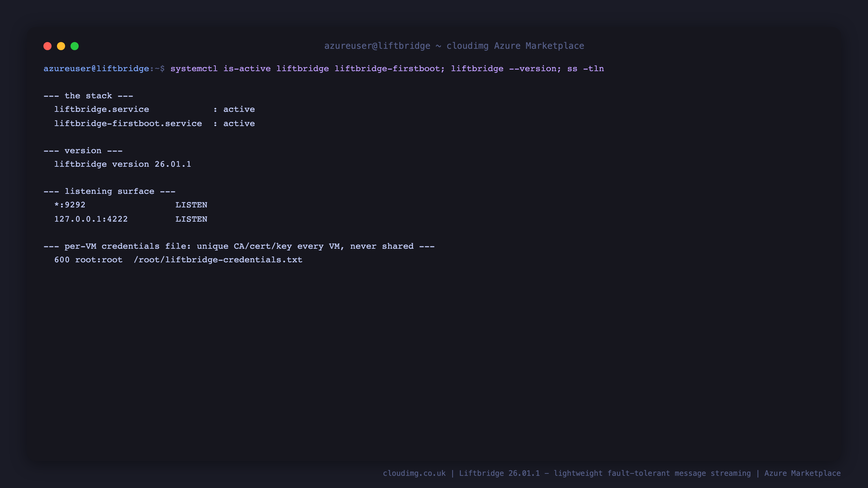Viewport: 868px width, 488px height.
Task: Select the '600 root:root' permissions text
Action: (88, 260)
